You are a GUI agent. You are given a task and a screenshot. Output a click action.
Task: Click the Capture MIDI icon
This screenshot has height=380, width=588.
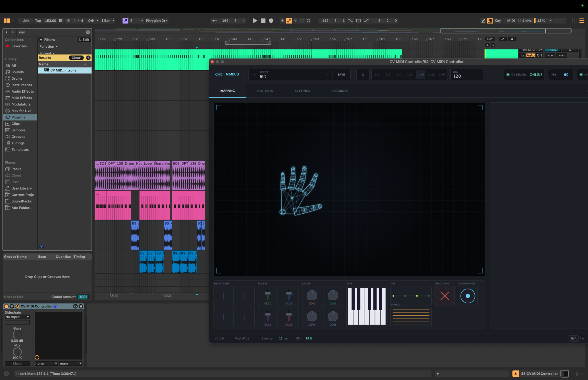[302, 21]
